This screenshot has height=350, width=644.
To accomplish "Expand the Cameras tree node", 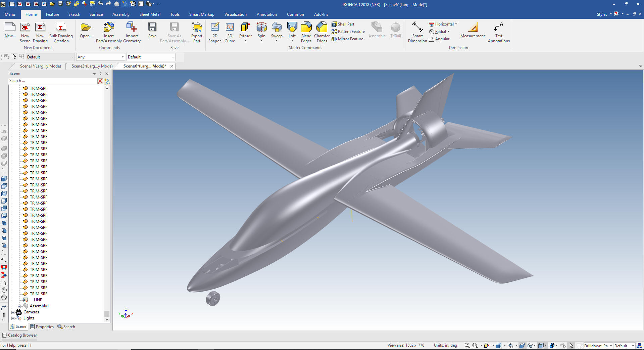I will pos(13,312).
